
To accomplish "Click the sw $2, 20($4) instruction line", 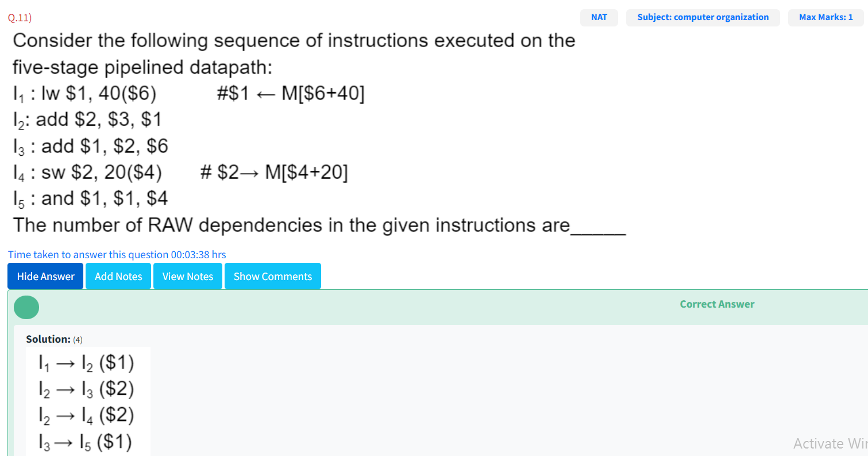I will click(x=87, y=172).
